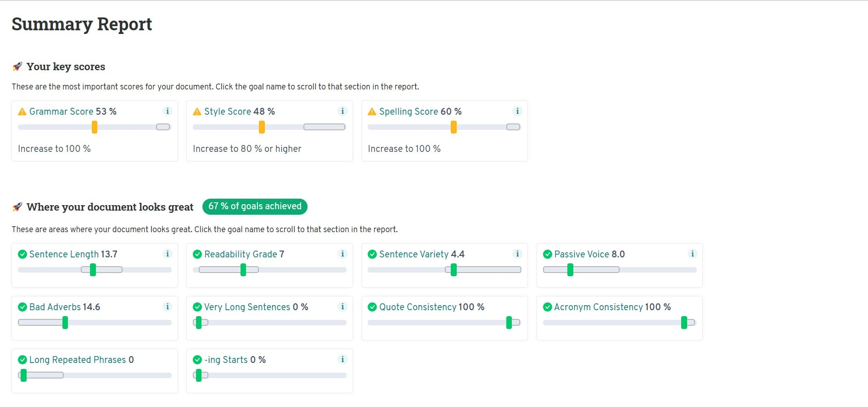Image resolution: width=868 pixels, height=407 pixels.
Task: Click the Style Score slider handle
Action: tap(262, 127)
